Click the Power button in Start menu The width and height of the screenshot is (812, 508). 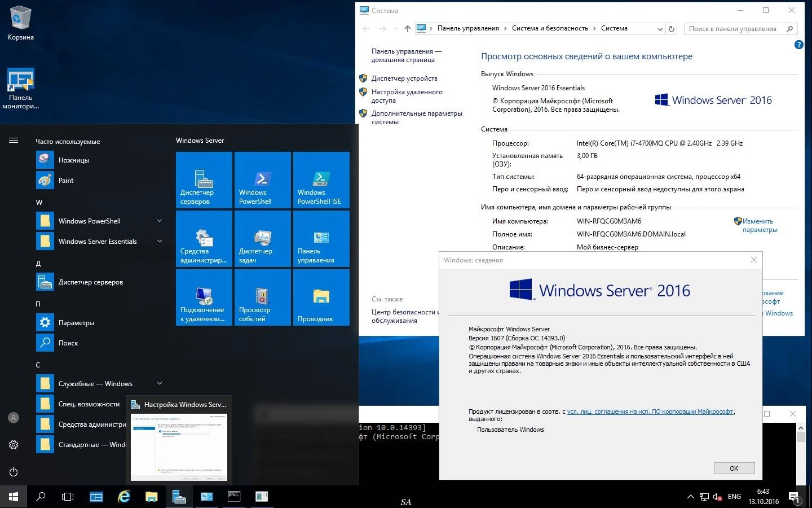14,472
